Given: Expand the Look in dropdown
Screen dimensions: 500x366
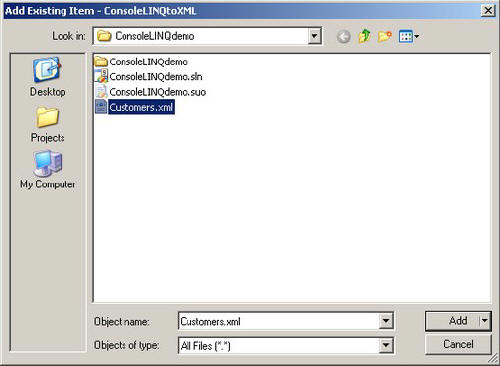Looking at the screenshot, I should tap(314, 36).
